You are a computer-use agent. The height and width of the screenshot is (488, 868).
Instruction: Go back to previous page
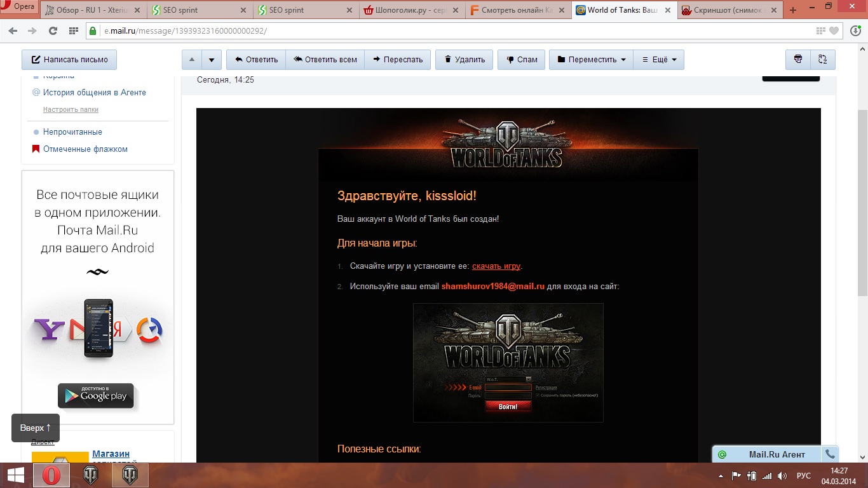tap(13, 30)
